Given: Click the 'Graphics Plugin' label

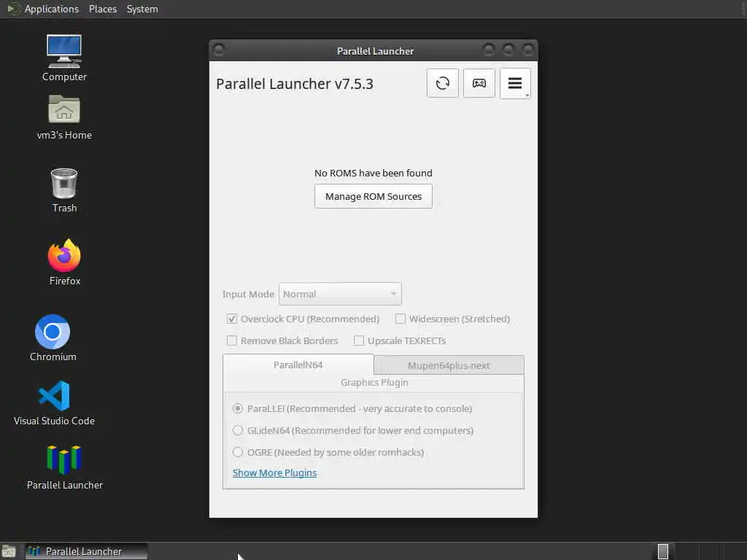Looking at the screenshot, I should coord(374,382).
